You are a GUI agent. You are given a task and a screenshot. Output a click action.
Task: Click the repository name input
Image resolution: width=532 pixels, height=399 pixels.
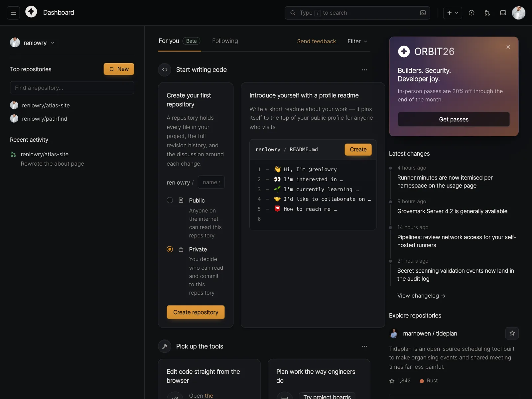coord(211,182)
